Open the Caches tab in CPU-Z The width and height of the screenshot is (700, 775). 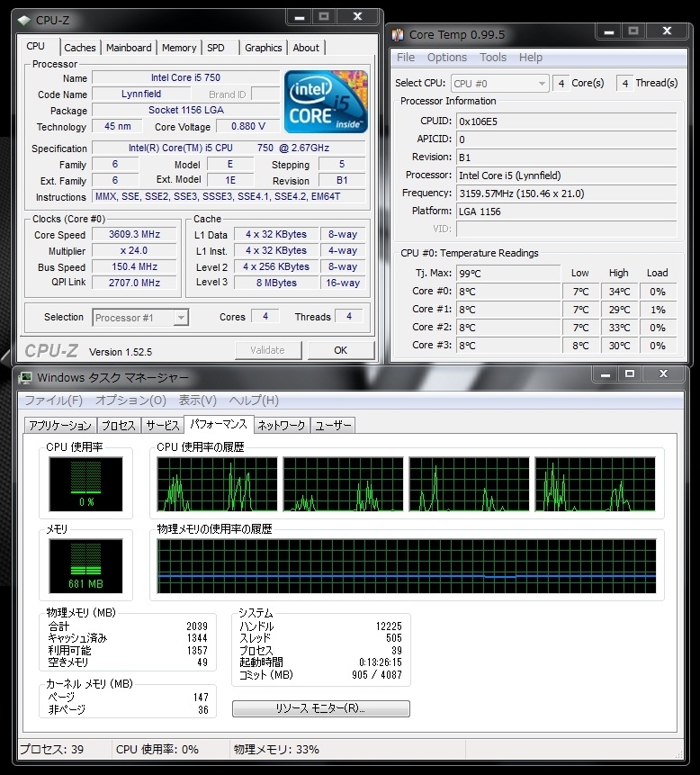[x=80, y=48]
